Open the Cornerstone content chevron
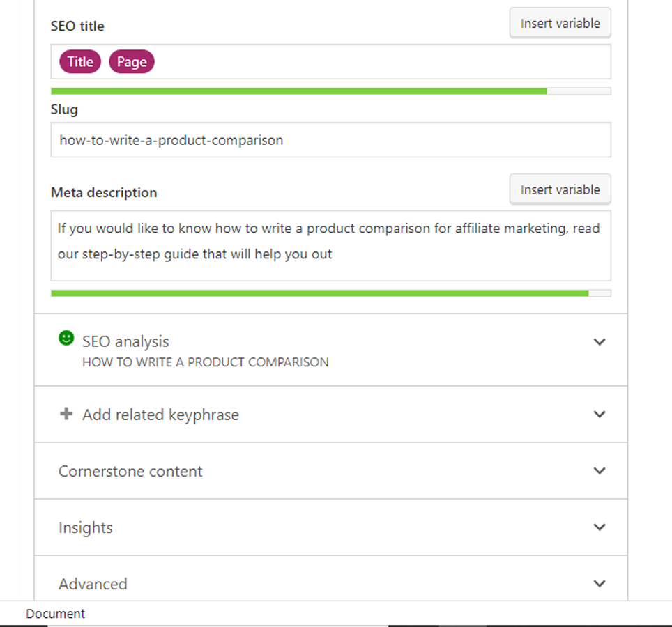The image size is (672, 627). point(599,471)
